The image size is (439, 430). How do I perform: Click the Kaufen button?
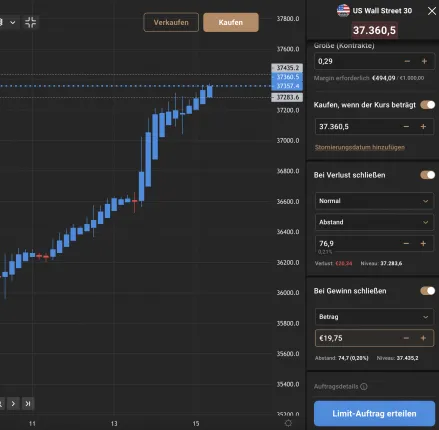231,22
